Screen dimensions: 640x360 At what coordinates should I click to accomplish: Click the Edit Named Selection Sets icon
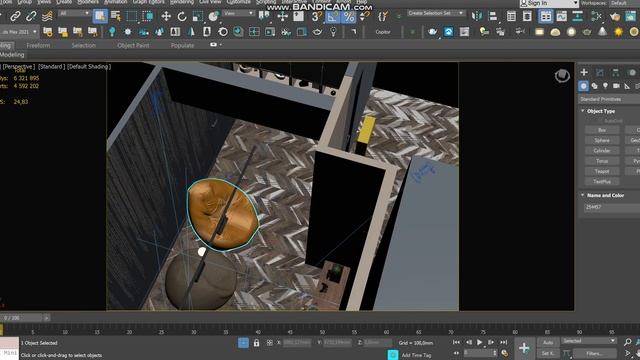pos(382,16)
